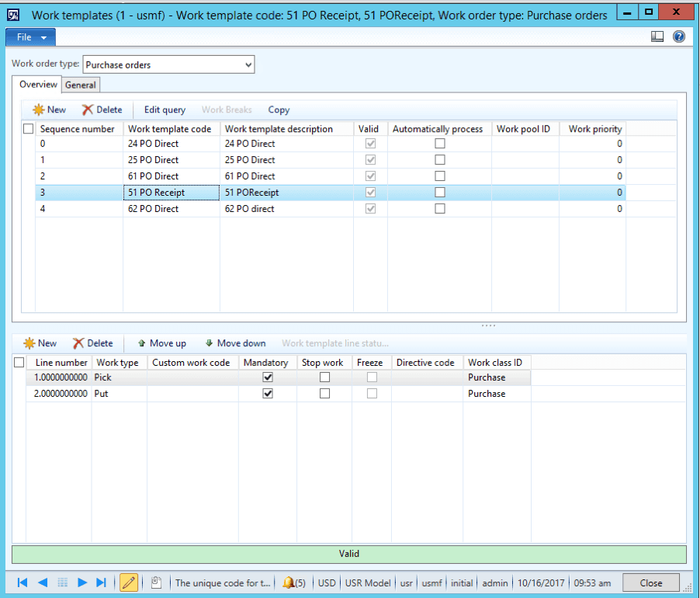Viewport: 700px width, 598px height.
Task: Click Move up
Action: click(161, 343)
